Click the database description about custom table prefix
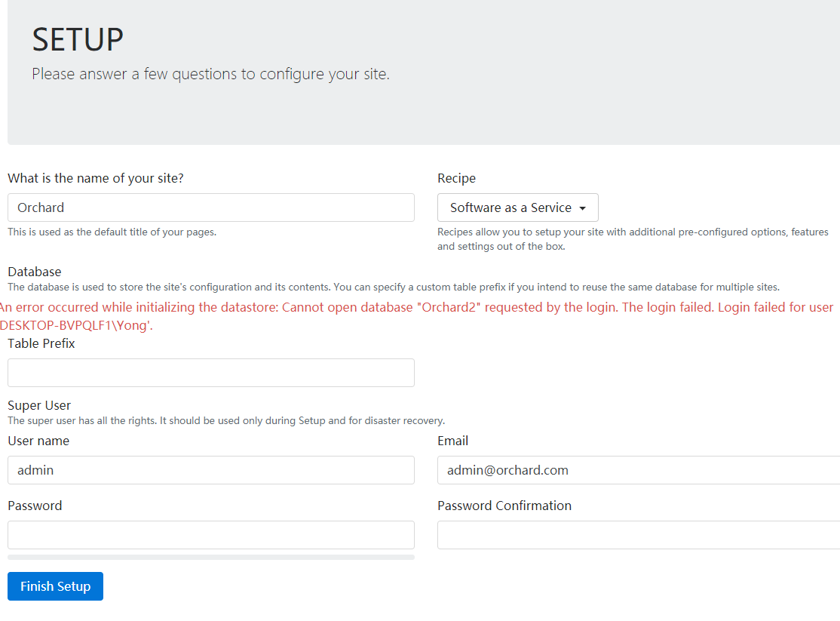The height and width of the screenshot is (621, 840). (x=393, y=287)
